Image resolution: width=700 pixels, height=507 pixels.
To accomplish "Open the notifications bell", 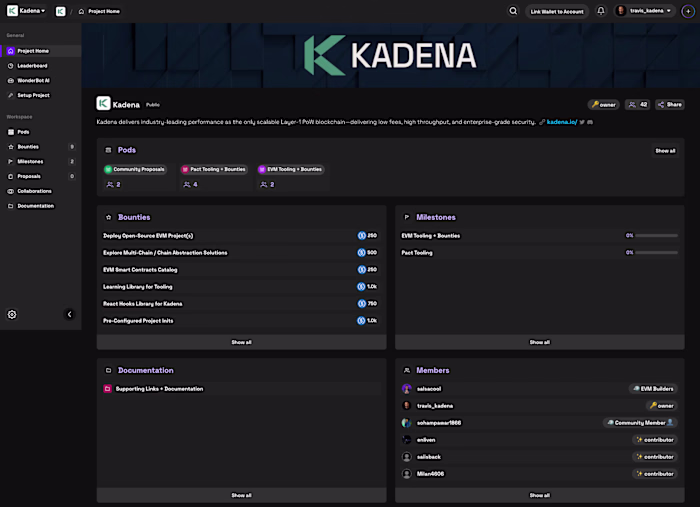I will 601,11.
